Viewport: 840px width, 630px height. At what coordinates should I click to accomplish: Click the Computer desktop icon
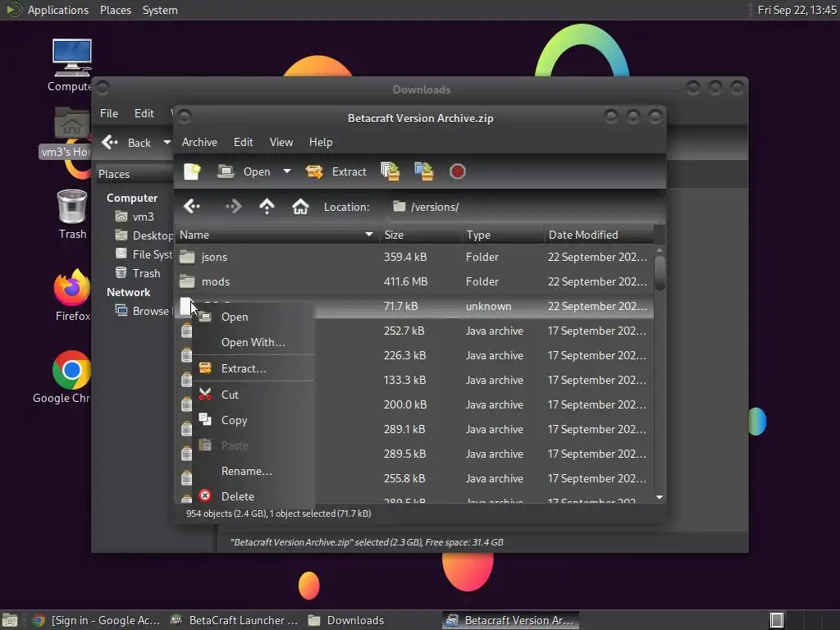click(71, 66)
